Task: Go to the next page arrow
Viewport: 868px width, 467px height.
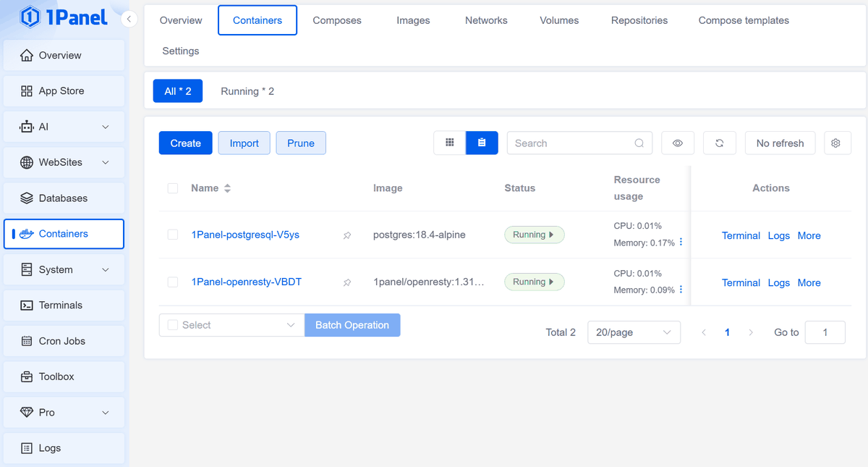Action: 751,332
